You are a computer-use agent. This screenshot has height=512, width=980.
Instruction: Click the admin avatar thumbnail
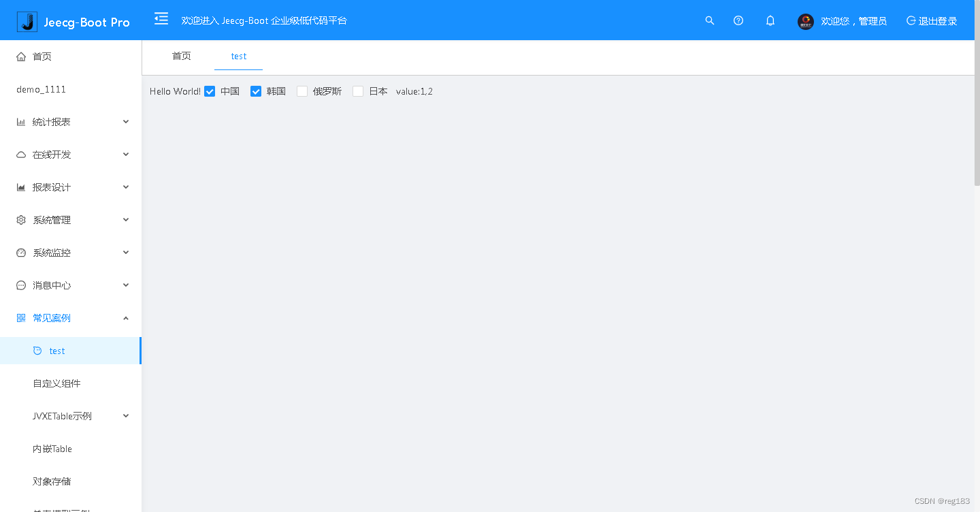coord(804,20)
